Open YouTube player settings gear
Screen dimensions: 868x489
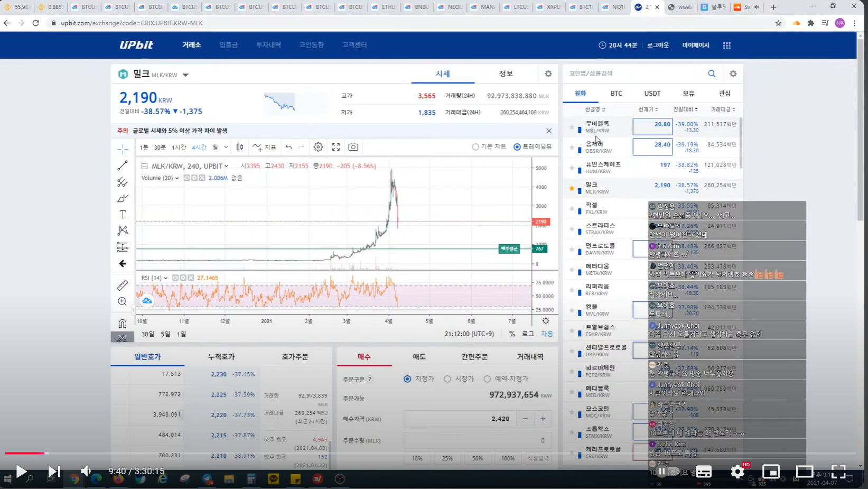point(738,471)
